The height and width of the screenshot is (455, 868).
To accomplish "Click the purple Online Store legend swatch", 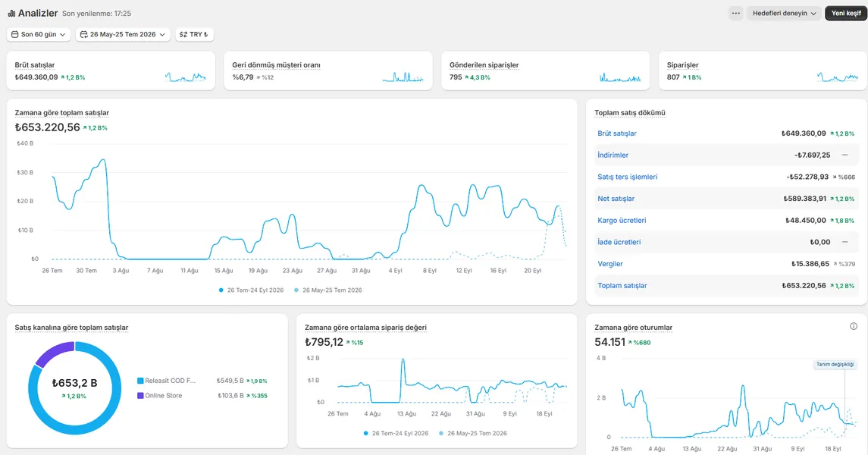I will 140,395.
